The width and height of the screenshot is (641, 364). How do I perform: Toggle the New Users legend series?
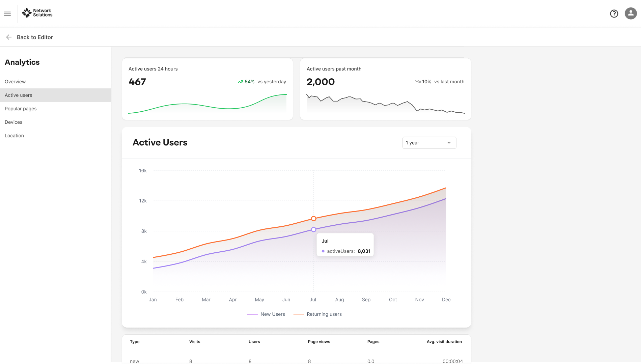(266, 314)
